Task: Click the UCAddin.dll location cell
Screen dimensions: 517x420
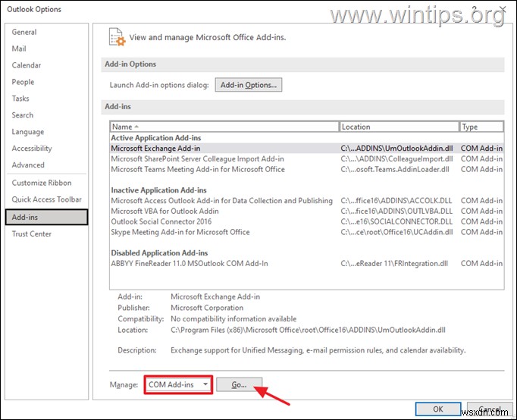Action: click(396, 232)
